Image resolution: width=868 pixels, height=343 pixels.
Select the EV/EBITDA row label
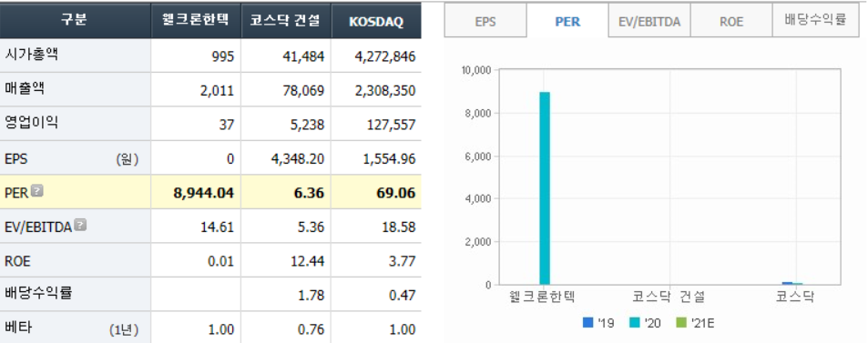38,227
